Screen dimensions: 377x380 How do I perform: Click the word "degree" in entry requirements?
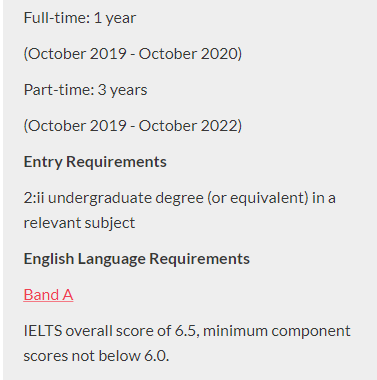click(x=179, y=199)
